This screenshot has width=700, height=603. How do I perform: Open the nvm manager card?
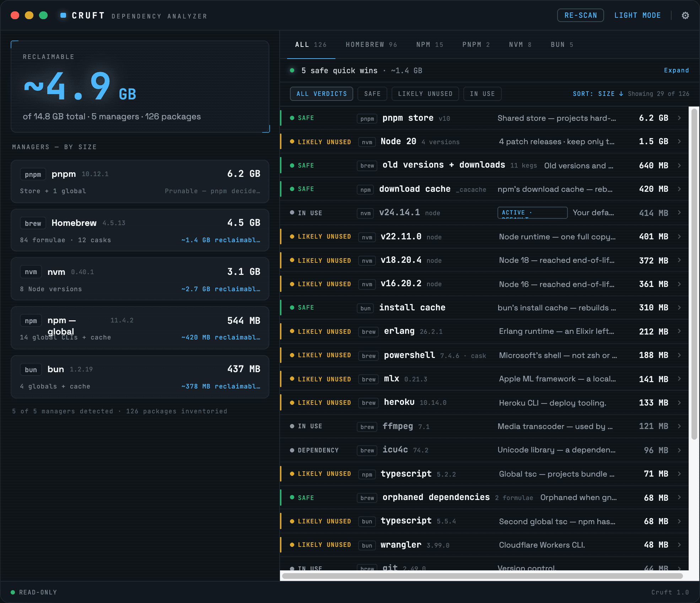point(140,279)
